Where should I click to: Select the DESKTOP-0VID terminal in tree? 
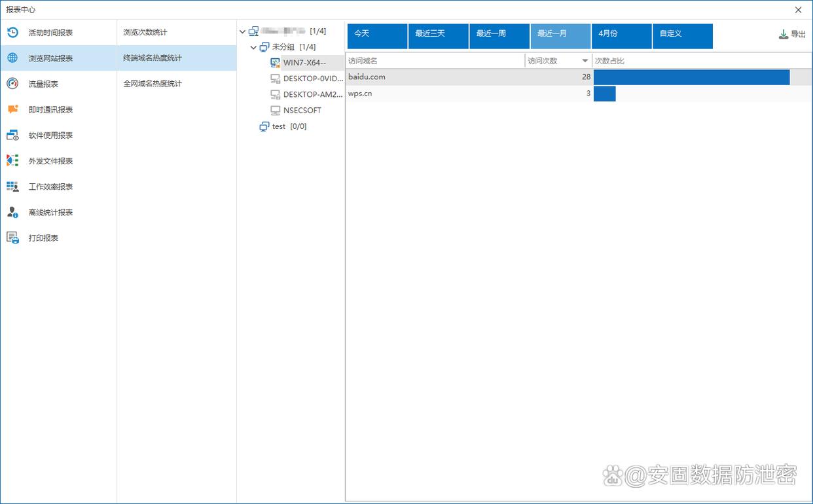tap(312, 79)
